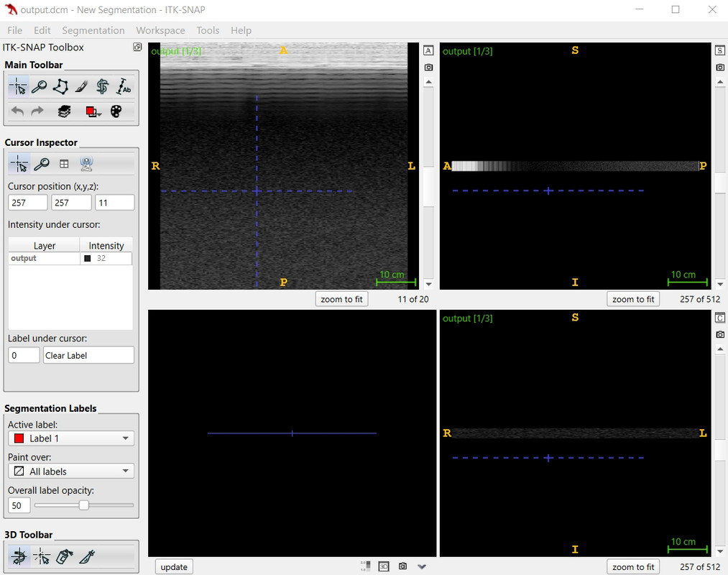The image size is (728, 575).
Task: Open the Active label dropdown
Action: coord(71,438)
